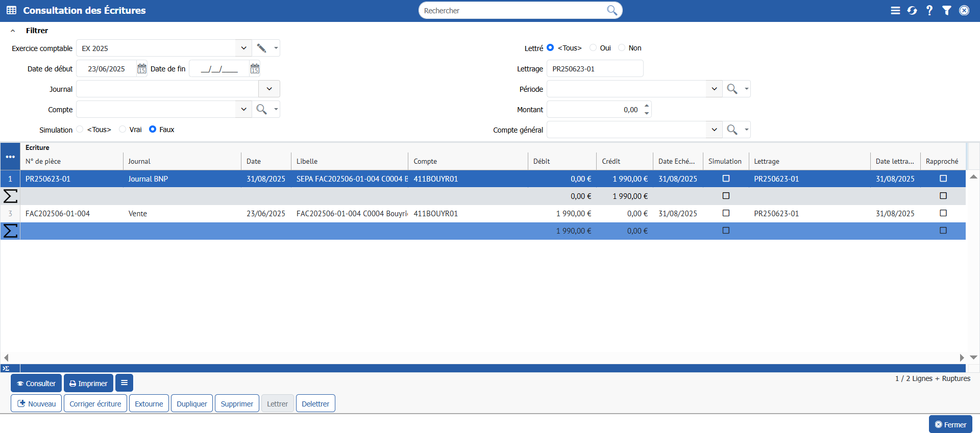Click the Corriger écriture button
Viewport: 980px width, 433px height.
(95, 403)
